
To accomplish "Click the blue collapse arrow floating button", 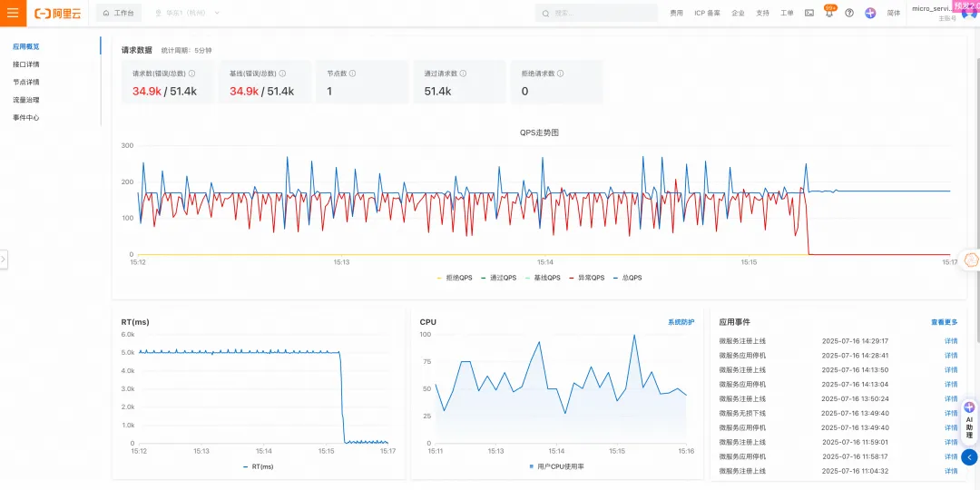I will [969, 457].
